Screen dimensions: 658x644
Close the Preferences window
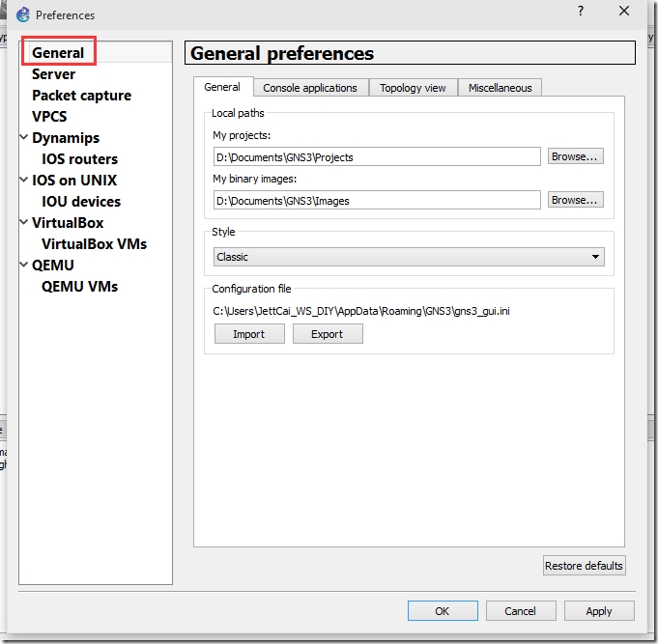pyautogui.click(x=624, y=12)
